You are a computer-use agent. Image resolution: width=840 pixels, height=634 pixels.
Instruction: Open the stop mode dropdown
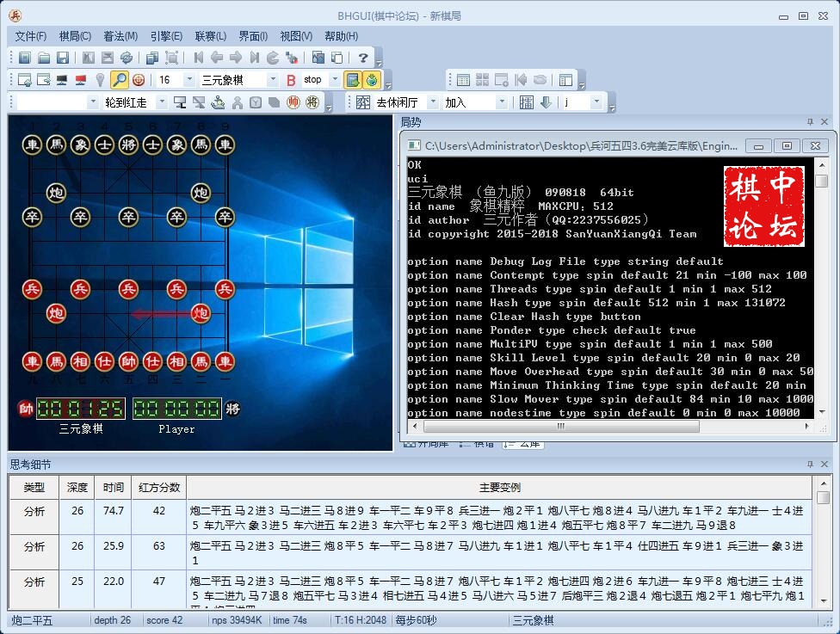point(336,80)
